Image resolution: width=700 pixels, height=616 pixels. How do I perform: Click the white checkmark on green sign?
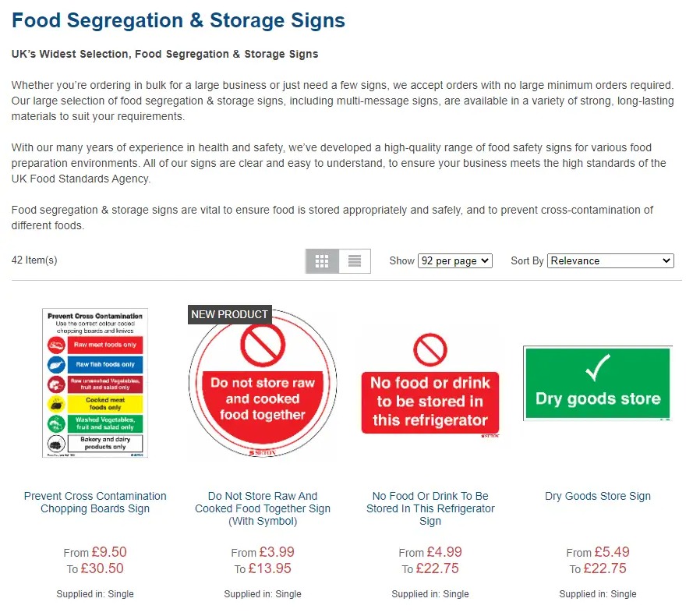pyautogui.click(x=598, y=367)
